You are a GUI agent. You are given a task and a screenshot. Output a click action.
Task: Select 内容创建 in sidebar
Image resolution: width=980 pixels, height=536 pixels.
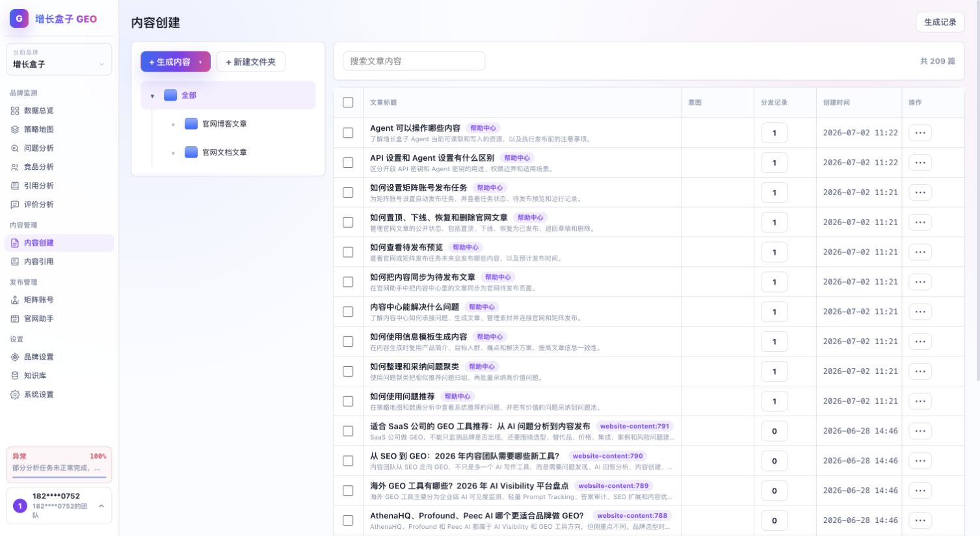[x=59, y=243]
